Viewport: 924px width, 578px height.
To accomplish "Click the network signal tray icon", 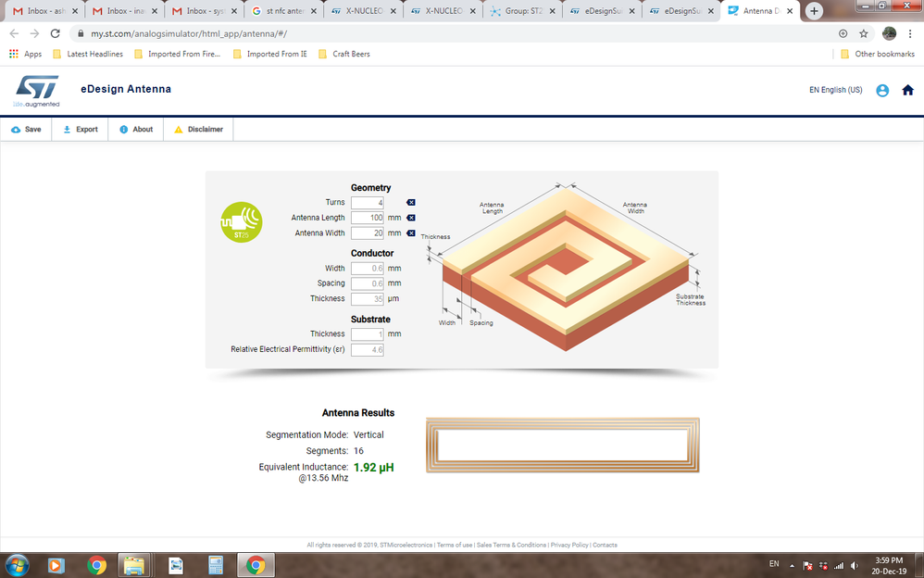I will (839, 566).
